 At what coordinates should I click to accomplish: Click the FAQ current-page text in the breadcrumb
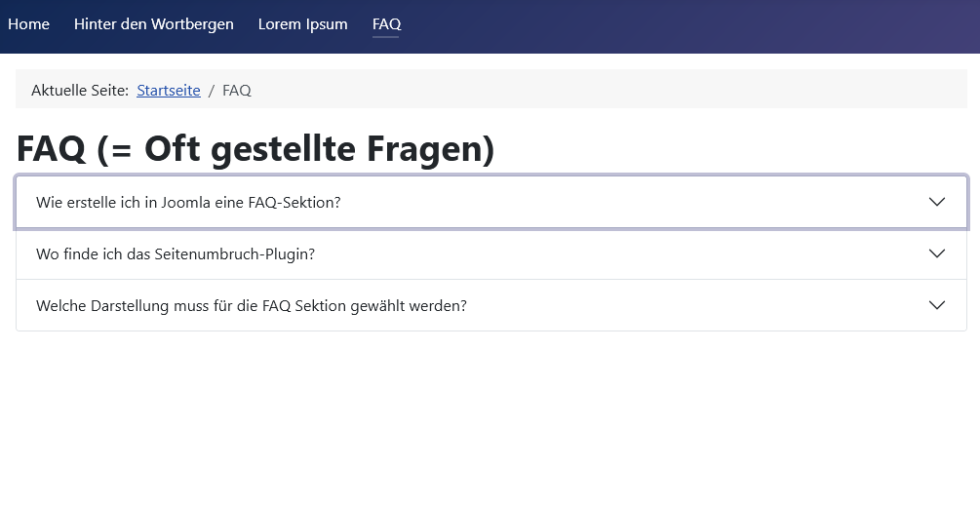[x=237, y=91]
